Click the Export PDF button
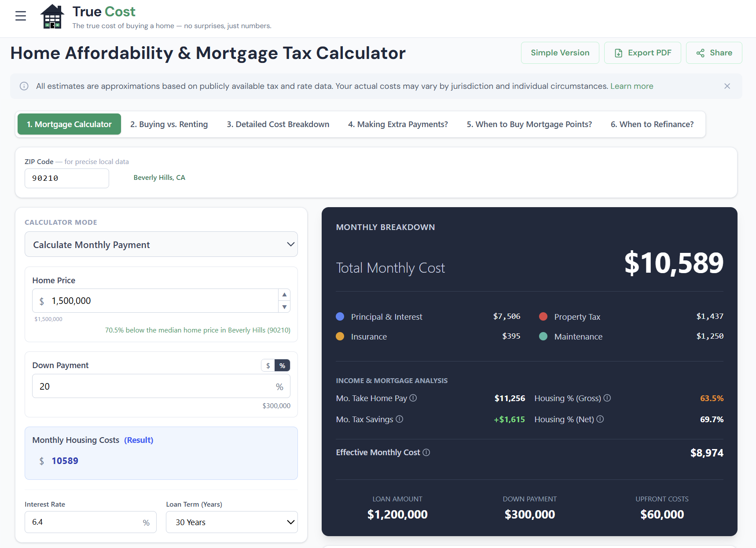The height and width of the screenshot is (548, 756). 642,53
